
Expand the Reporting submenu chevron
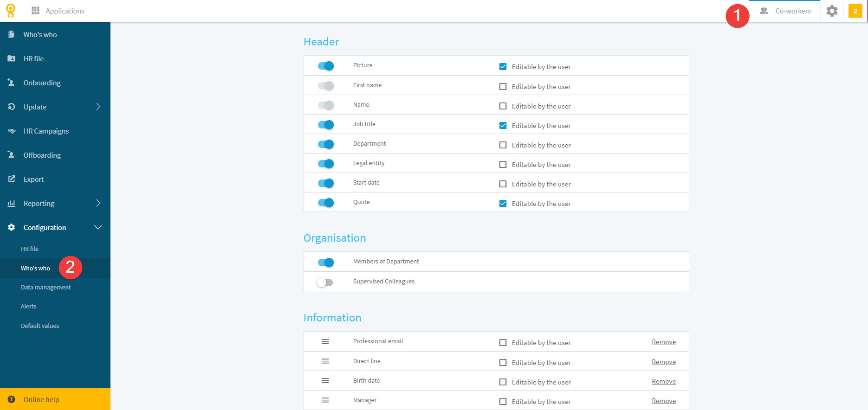point(98,203)
